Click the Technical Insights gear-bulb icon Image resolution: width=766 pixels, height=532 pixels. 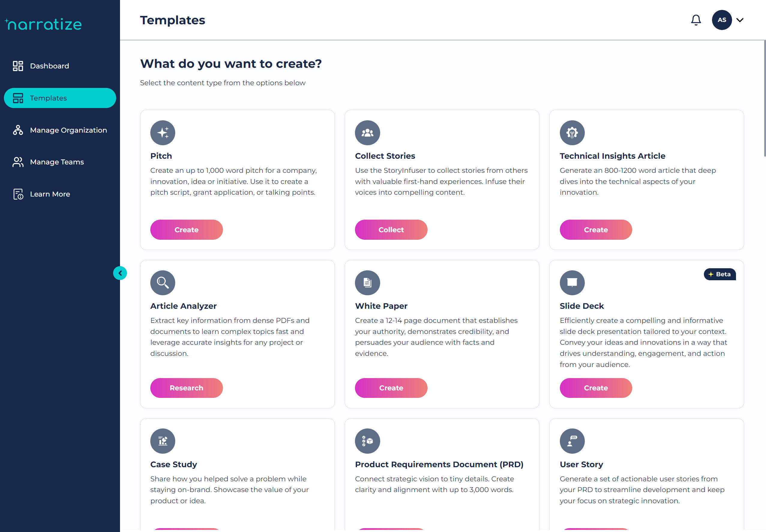pos(572,133)
